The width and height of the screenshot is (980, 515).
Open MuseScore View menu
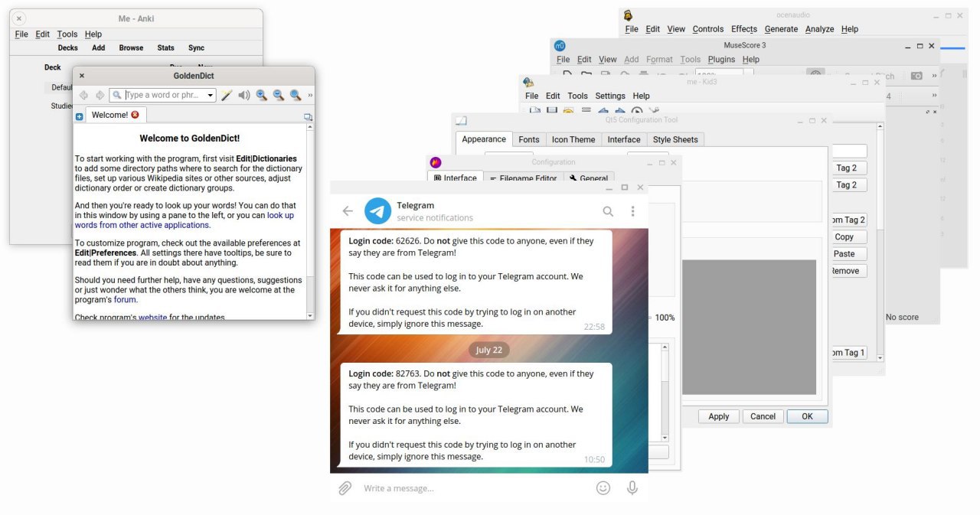click(x=608, y=59)
